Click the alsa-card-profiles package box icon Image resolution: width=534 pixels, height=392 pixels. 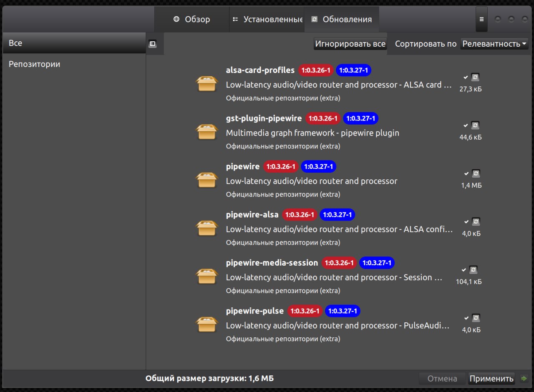[x=207, y=84]
